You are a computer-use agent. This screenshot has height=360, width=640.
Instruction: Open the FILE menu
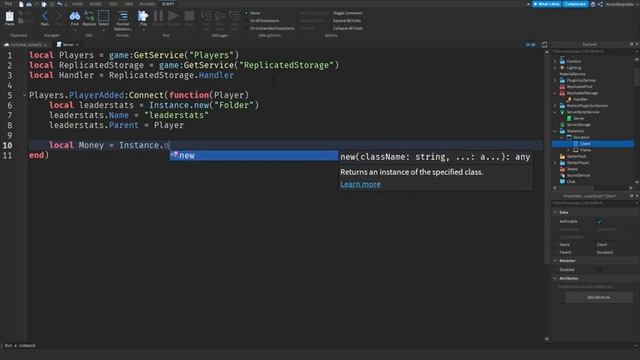point(8,4)
